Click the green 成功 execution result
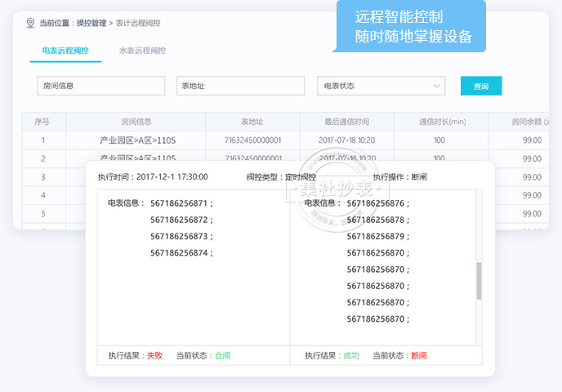This screenshot has height=392, width=562. [x=350, y=356]
